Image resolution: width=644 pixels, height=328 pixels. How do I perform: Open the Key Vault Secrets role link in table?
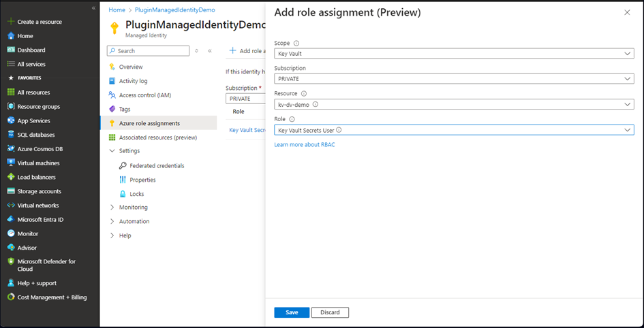pos(247,130)
